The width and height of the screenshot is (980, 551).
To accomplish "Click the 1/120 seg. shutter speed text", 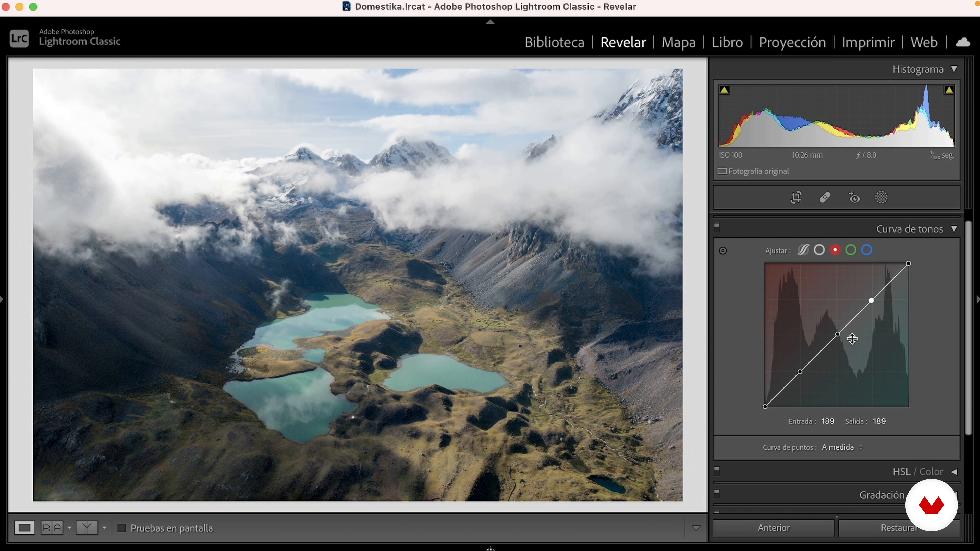I will pos(942,155).
